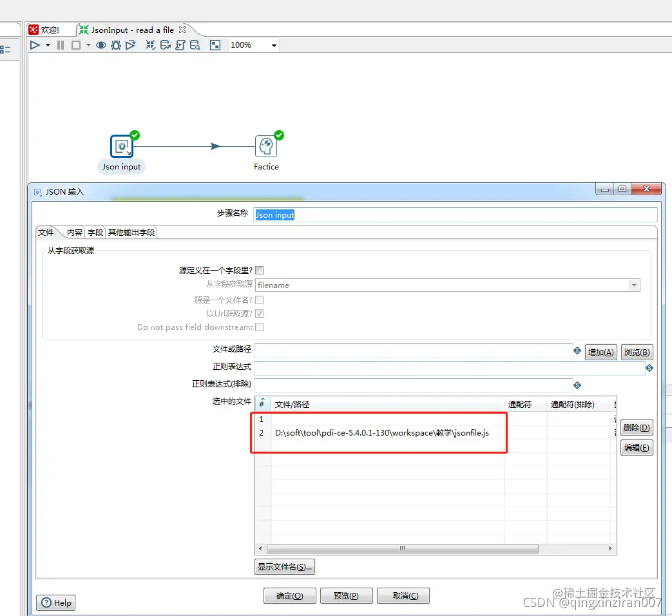Switch to the 其他输出字段 tab
The image size is (672, 616).
point(131,233)
